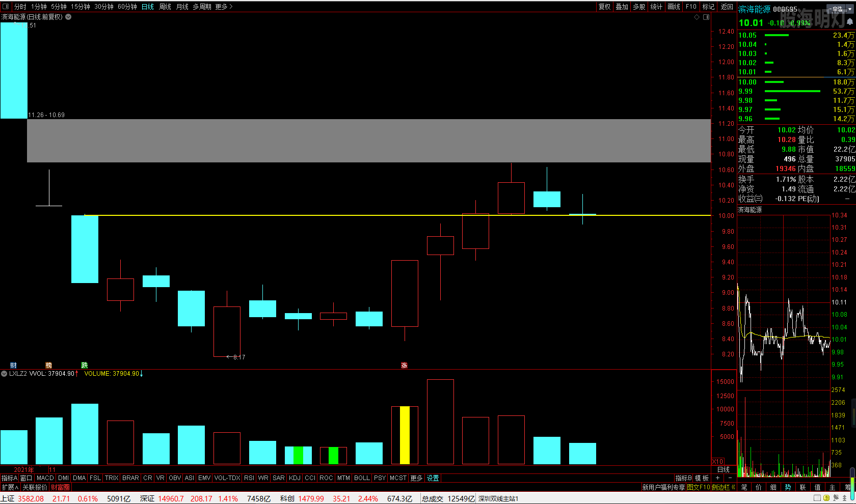Switch side panel to 值 tab
Viewport: 856px width, 504px height.
818,487
